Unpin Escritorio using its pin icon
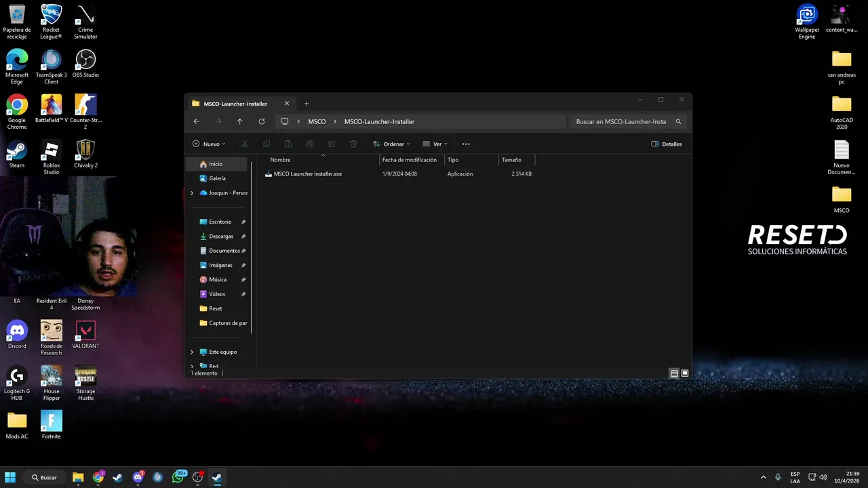 coord(243,222)
